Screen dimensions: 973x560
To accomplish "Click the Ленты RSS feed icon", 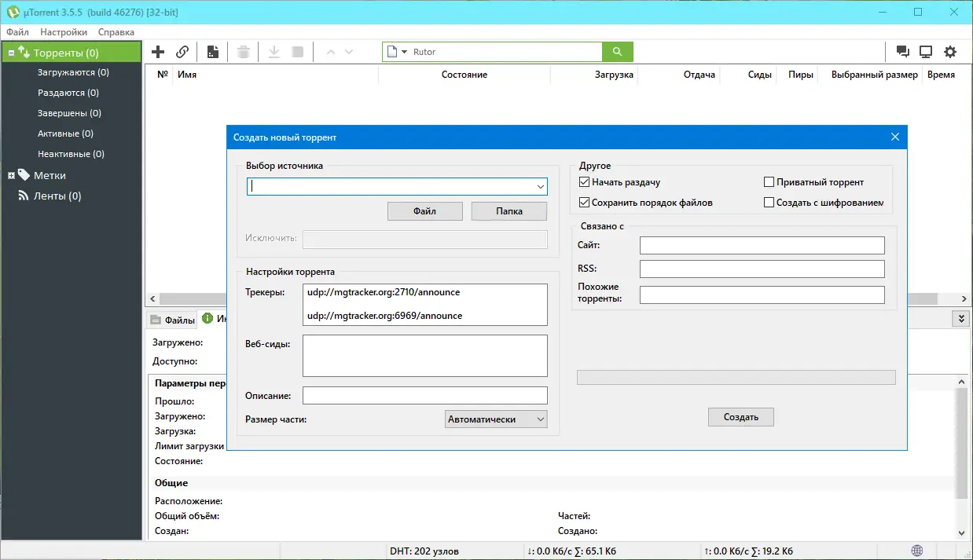I will [24, 196].
